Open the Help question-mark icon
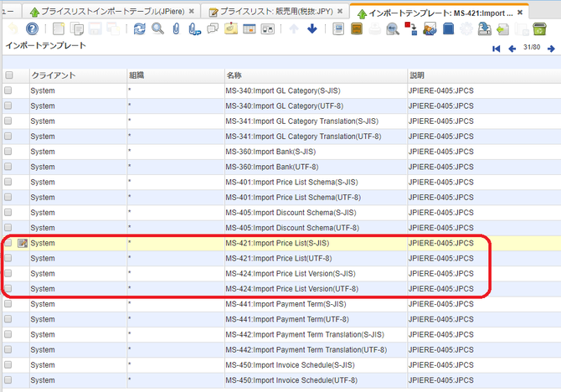The height and width of the screenshot is (392, 561). pyautogui.click(x=32, y=28)
